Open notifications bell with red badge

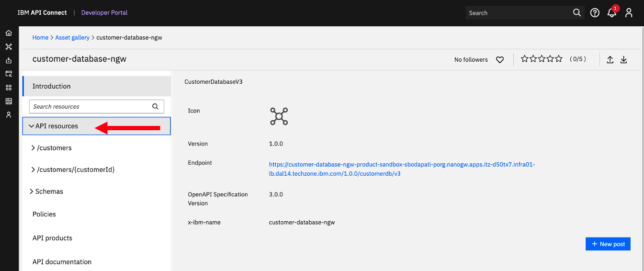click(x=612, y=12)
